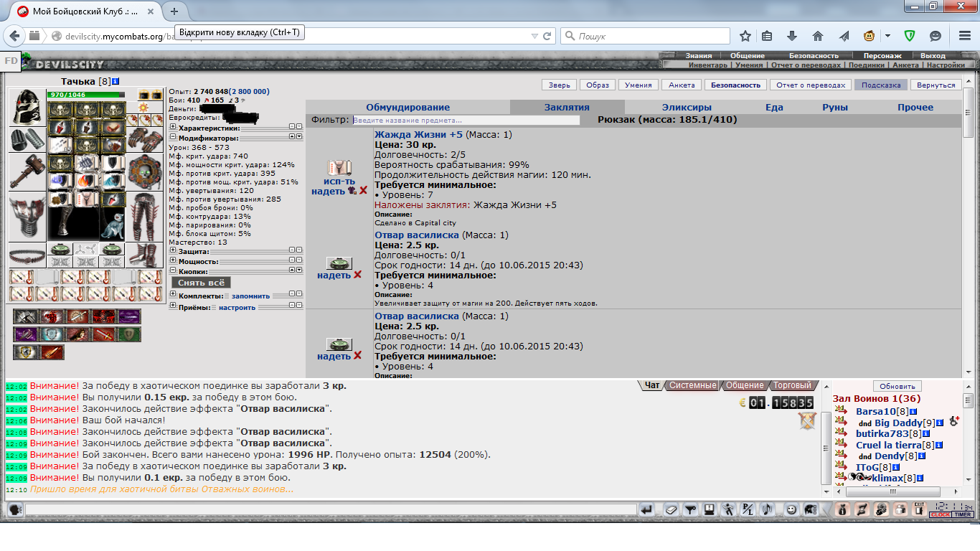Click the P/L transliteration icon
Image resolution: width=980 pixels, height=551 pixels.
[x=748, y=509]
